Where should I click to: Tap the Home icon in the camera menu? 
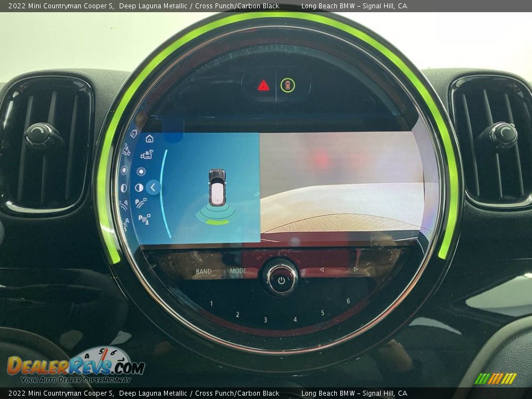(149, 139)
